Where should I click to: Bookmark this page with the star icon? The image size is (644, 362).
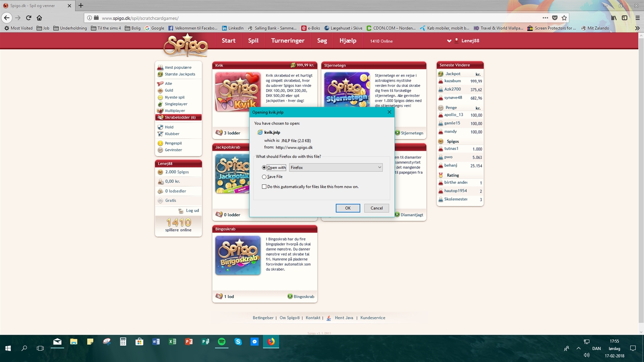[564, 18]
